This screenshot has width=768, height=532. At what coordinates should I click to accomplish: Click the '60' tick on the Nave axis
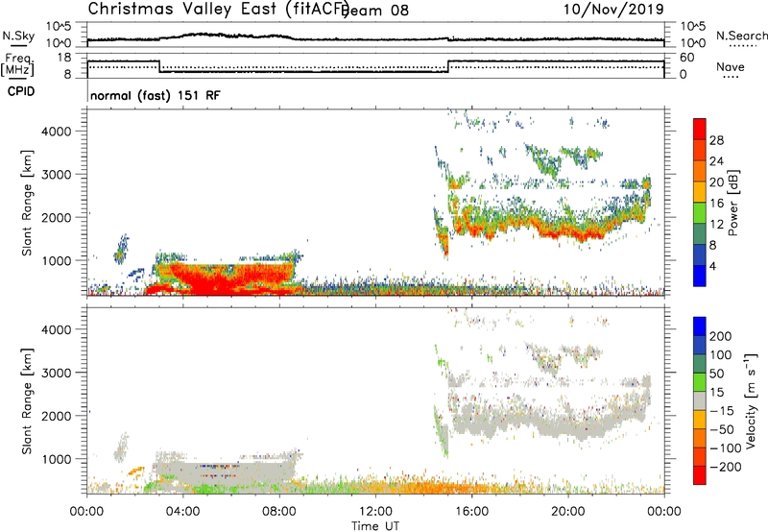(687, 58)
